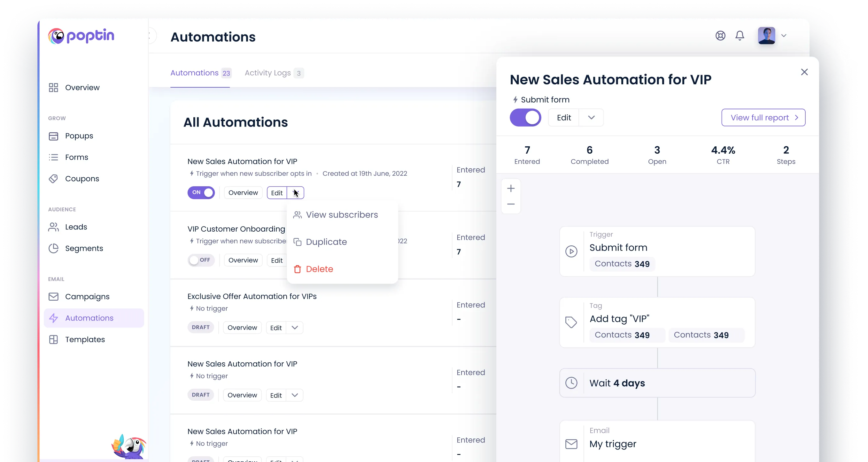Click the Segments pie icon

coord(53,248)
